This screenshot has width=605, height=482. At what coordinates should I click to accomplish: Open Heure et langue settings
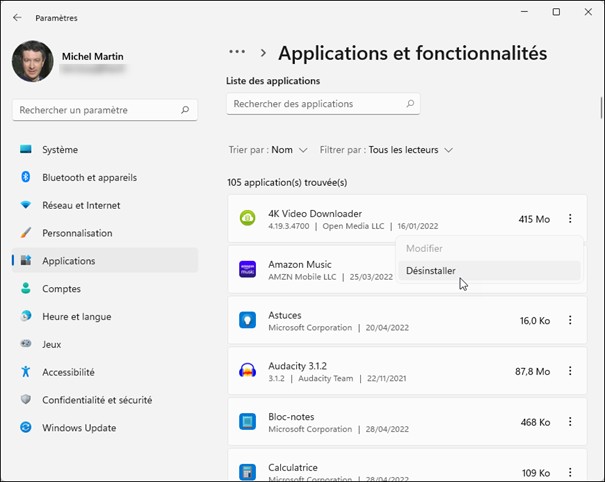coord(76,316)
